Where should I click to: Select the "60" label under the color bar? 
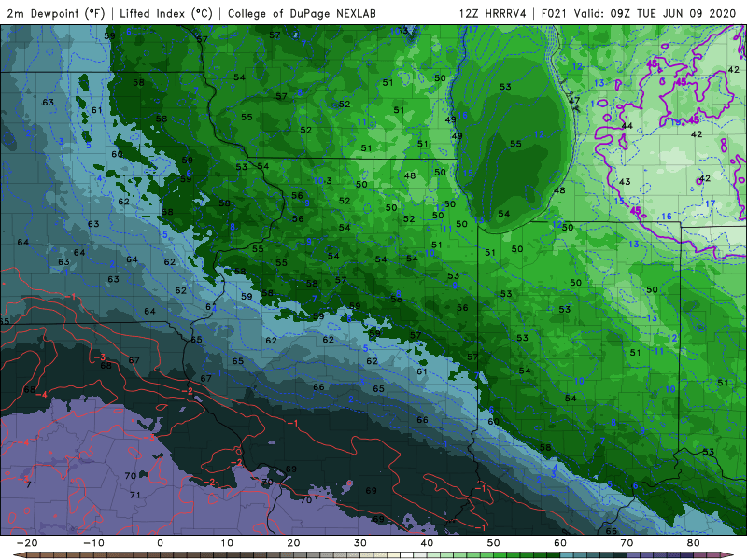tap(560, 543)
